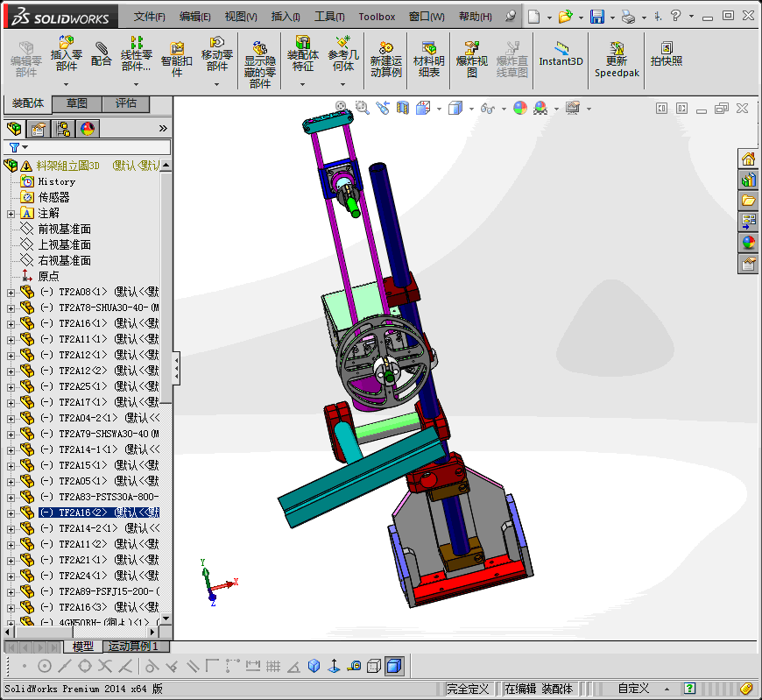
Task: Expand the 注解 (Annotations) tree node
Action: click(11, 213)
